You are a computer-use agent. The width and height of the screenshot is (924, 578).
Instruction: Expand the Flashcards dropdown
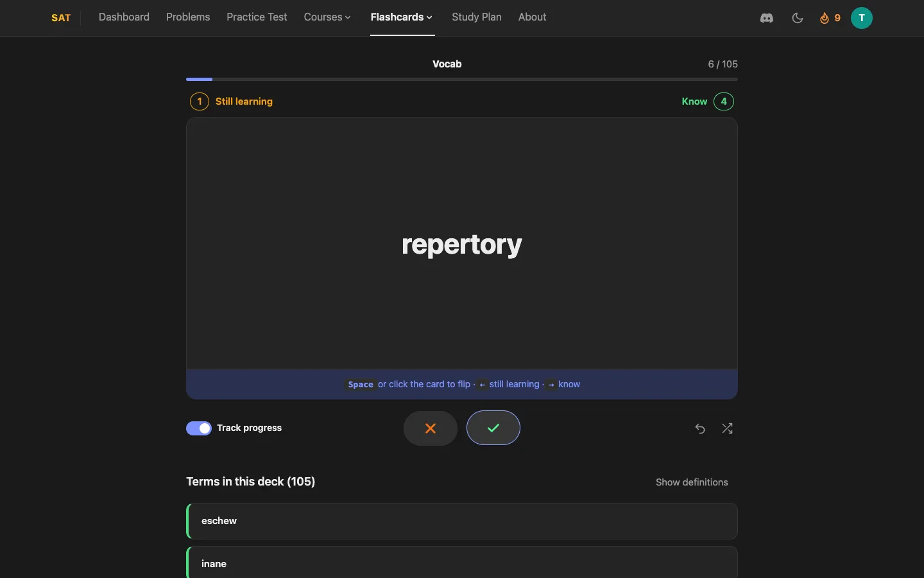(402, 17)
